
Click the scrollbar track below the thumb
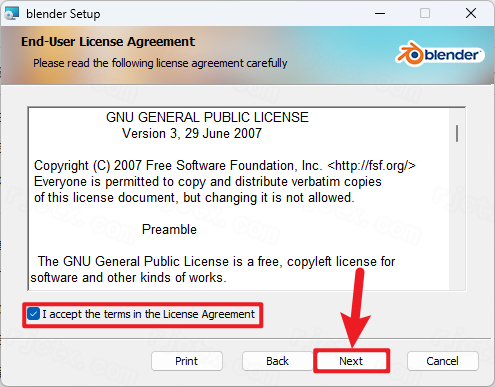(x=457, y=217)
